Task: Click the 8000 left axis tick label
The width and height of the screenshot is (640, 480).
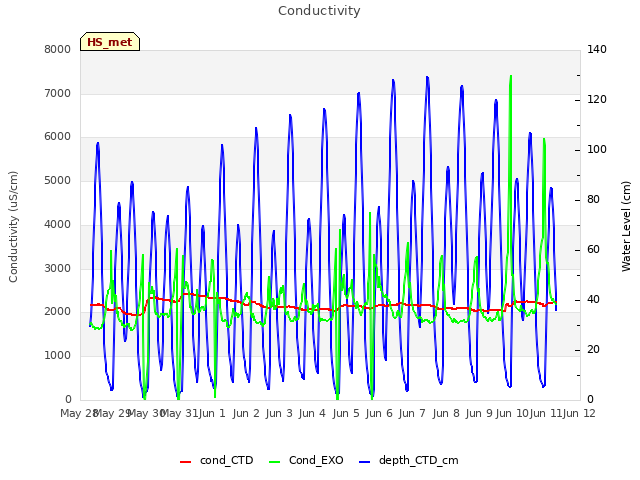Action: coord(58,49)
